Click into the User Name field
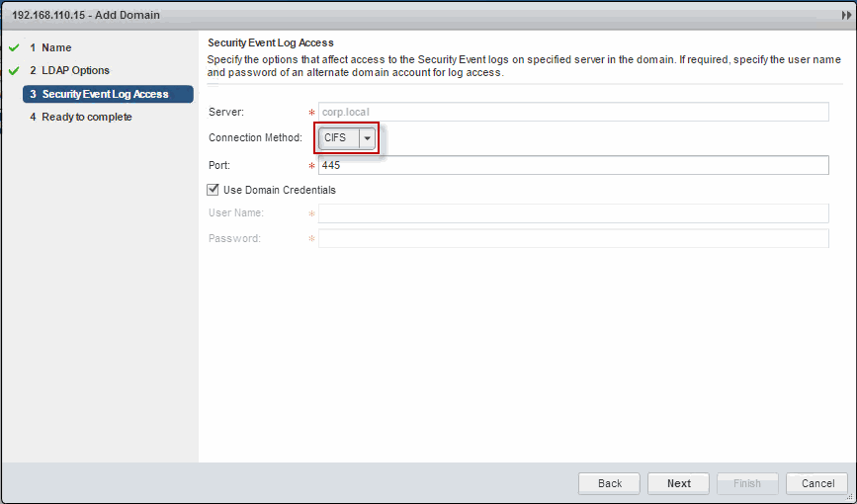Image resolution: width=857 pixels, height=504 pixels. [572, 213]
